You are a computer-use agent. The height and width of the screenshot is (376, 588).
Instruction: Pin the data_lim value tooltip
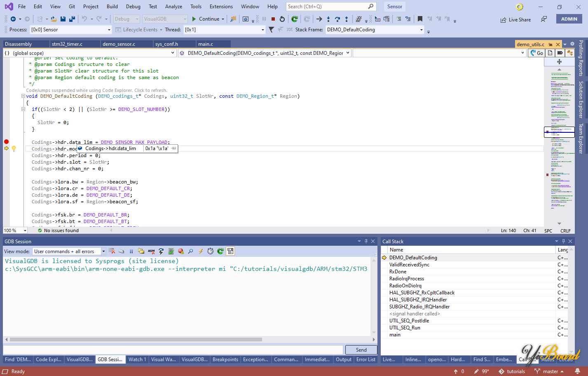(173, 148)
